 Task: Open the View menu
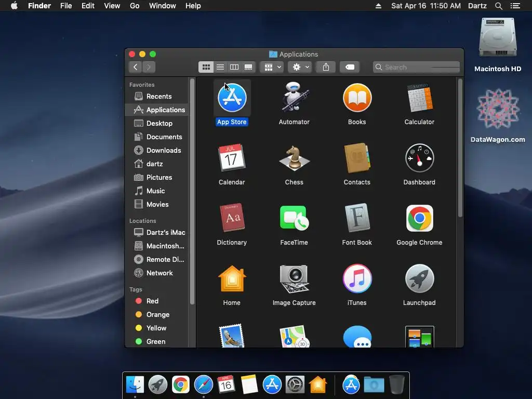tap(112, 6)
